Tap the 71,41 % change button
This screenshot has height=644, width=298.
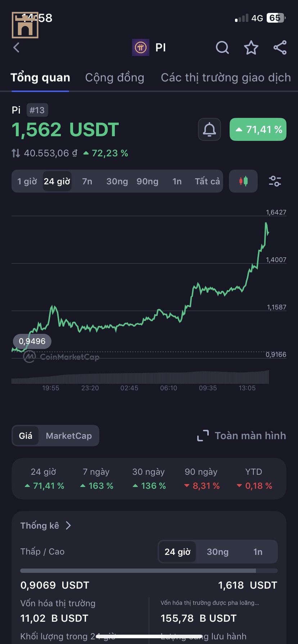(258, 129)
